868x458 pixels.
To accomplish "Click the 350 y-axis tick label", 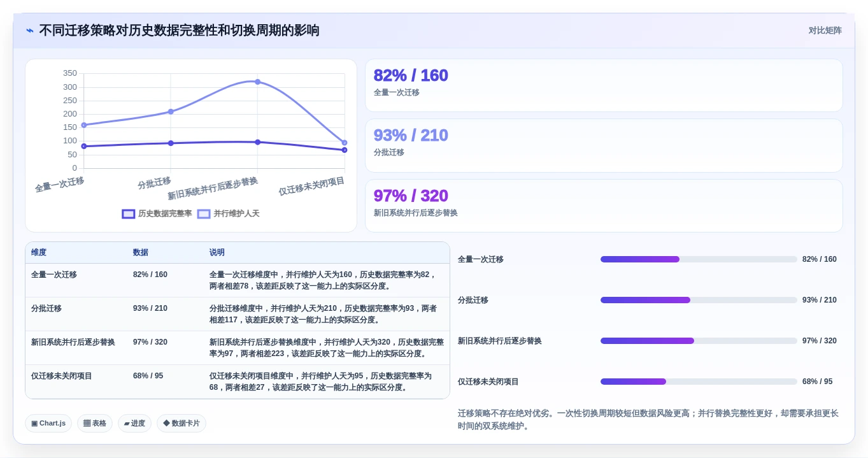I will [70, 73].
